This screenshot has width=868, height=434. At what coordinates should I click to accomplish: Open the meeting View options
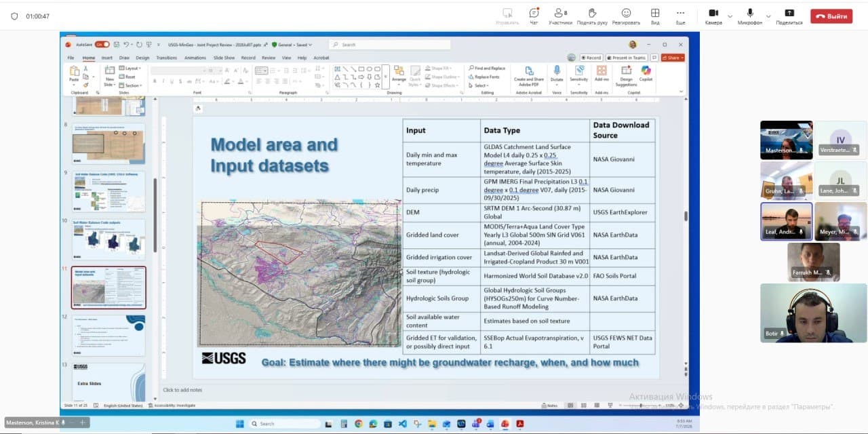click(x=655, y=16)
